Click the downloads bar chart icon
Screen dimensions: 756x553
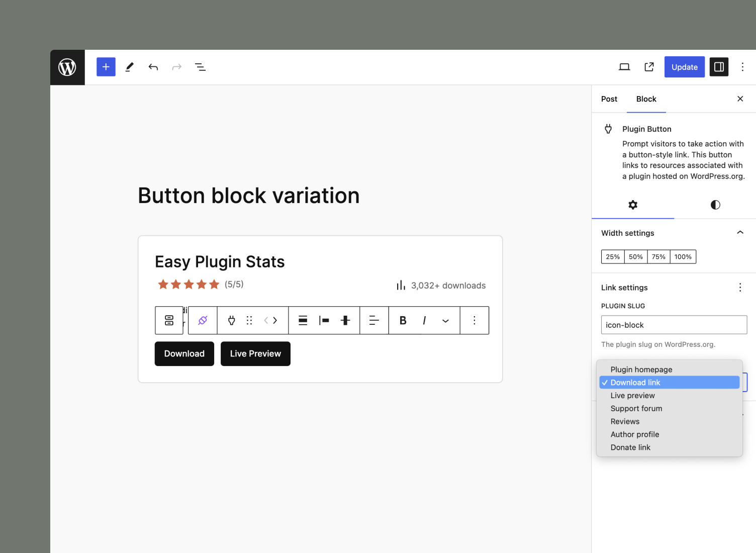401,285
